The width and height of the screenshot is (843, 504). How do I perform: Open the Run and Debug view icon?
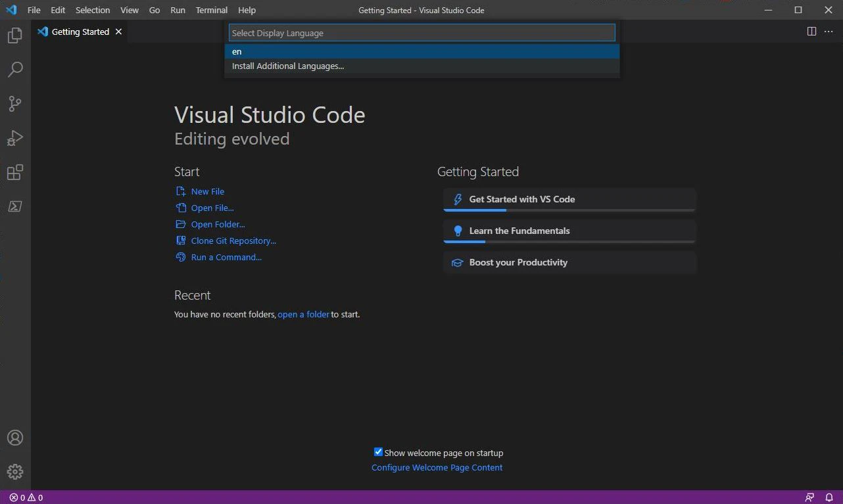pyautogui.click(x=14, y=138)
